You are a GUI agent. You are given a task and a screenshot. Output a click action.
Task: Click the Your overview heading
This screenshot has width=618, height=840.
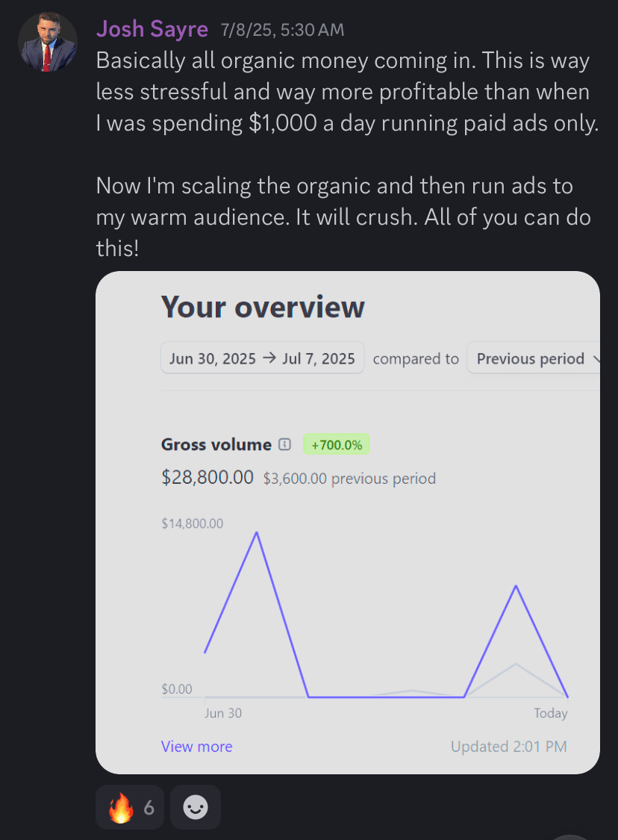(263, 307)
